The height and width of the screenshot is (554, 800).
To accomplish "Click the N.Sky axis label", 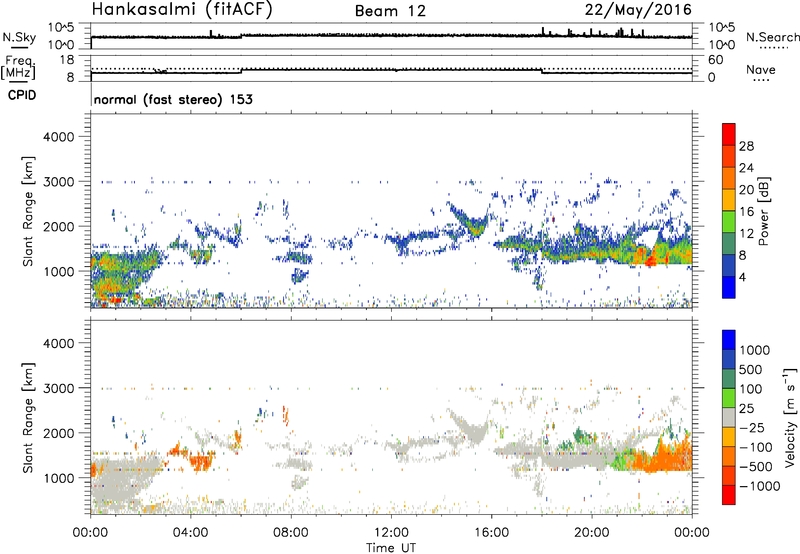I will pos(19,37).
